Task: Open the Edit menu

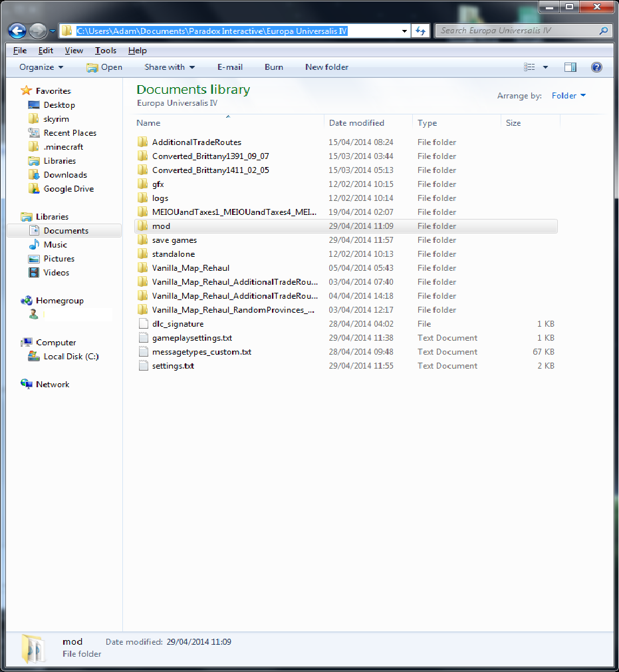Action: [x=45, y=51]
